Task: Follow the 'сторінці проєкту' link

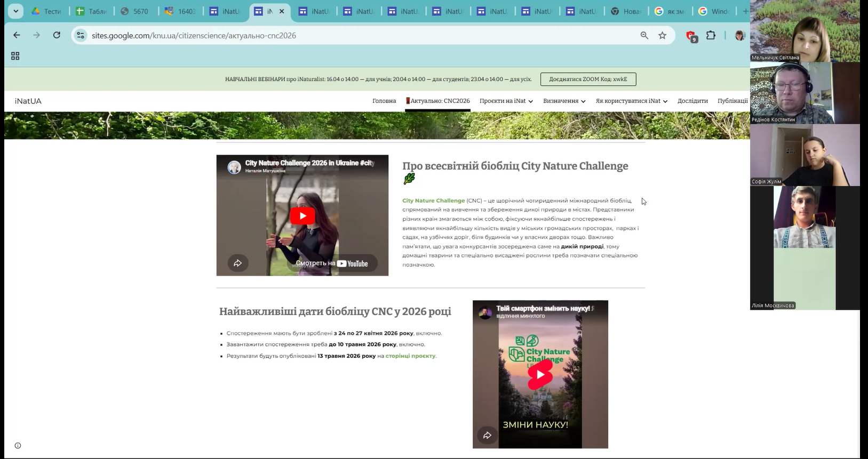Action: (x=410, y=356)
